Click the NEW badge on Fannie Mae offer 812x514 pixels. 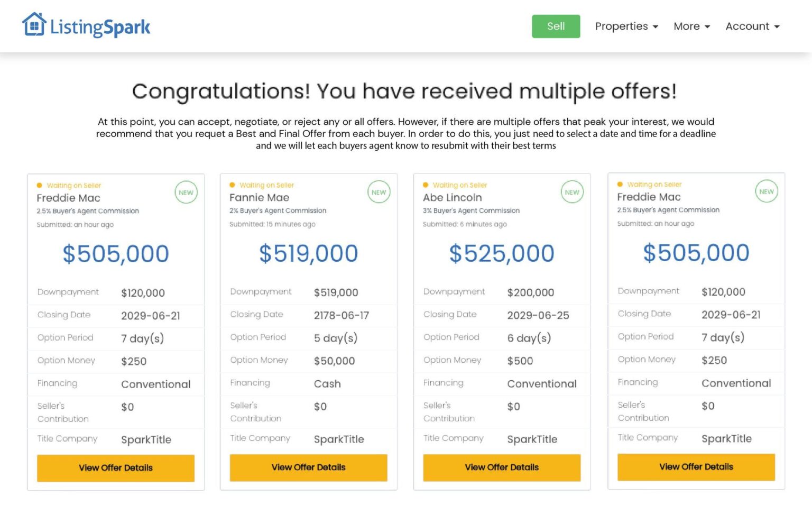pos(379,192)
